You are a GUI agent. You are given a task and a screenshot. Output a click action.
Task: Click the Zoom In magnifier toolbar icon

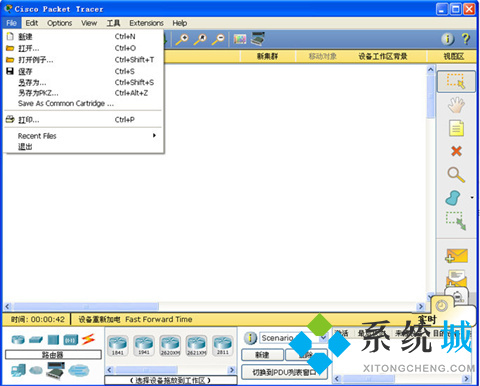click(x=182, y=39)
